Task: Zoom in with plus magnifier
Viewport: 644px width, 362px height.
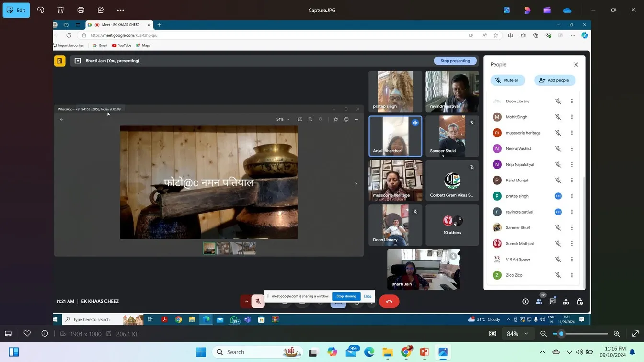Action: coord(617,334)
